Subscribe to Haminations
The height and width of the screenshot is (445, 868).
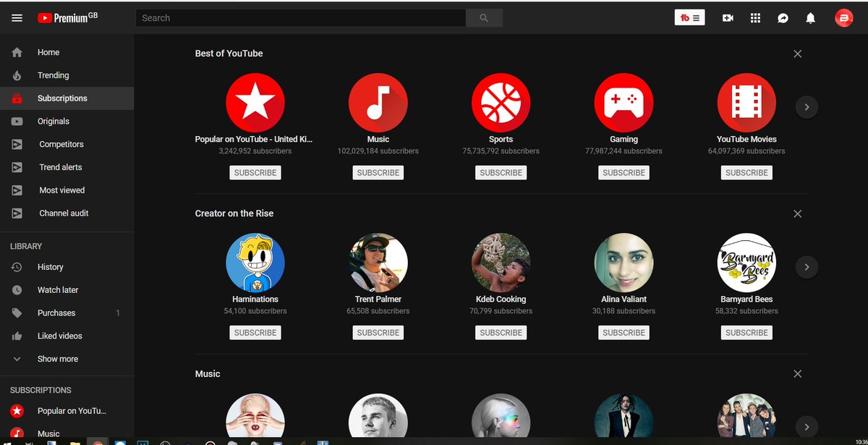(255, 333)
